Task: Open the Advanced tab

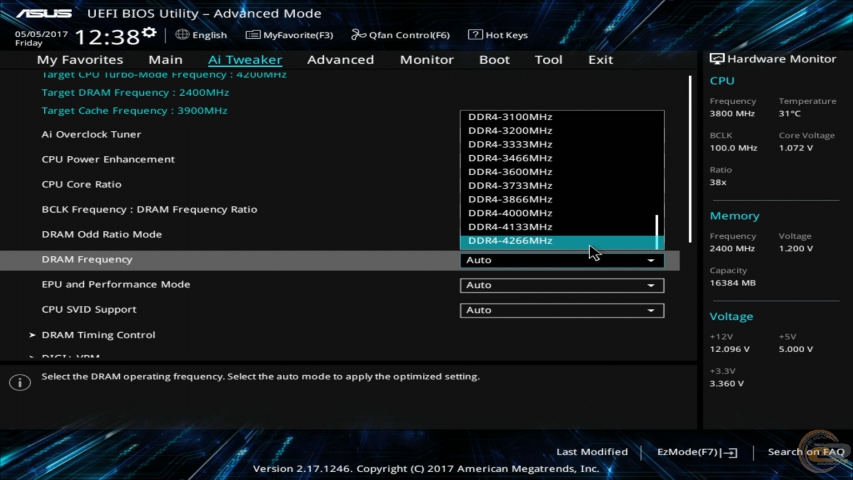Action: tap(341, 59)
